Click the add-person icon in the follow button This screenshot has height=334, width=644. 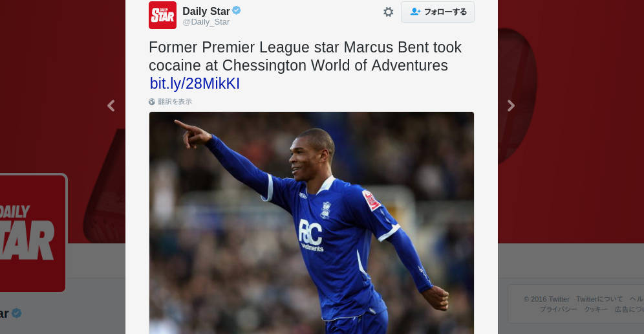(x=415, y=12)
